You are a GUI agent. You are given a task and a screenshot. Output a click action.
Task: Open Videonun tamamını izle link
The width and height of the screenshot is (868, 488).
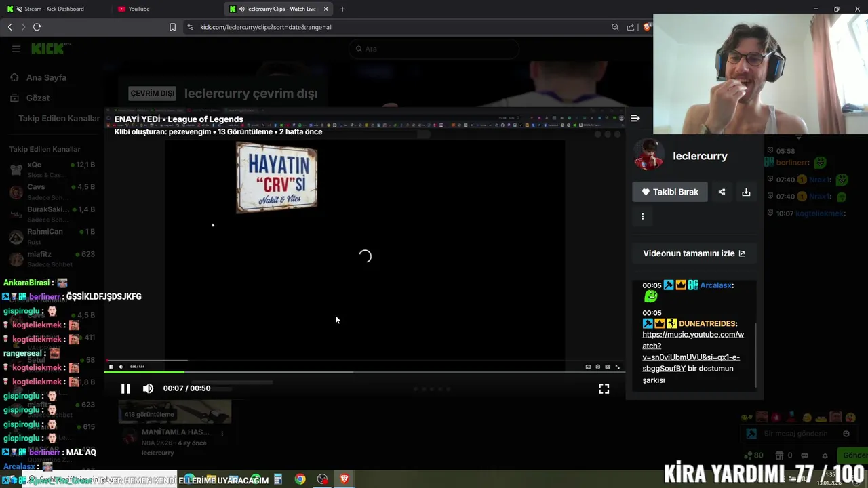point(694,253)
